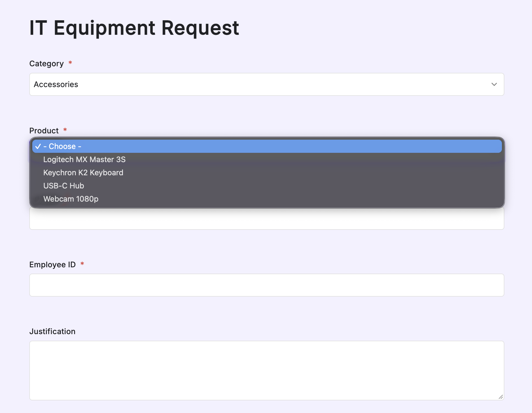The height and width of the screenshot is (413, 532).
Task: Click the Product field label
Action: [x=44, y=131]
